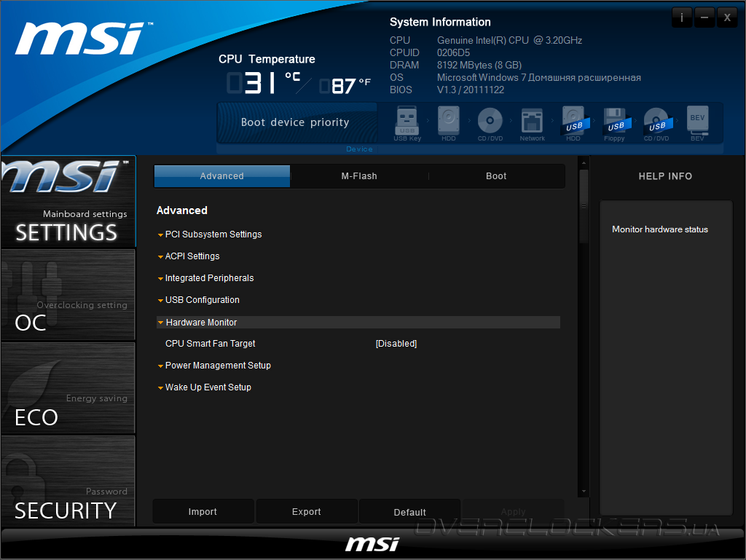Switch to the M-Flash tab
This screenshot has width=746, height=560.
359,176
